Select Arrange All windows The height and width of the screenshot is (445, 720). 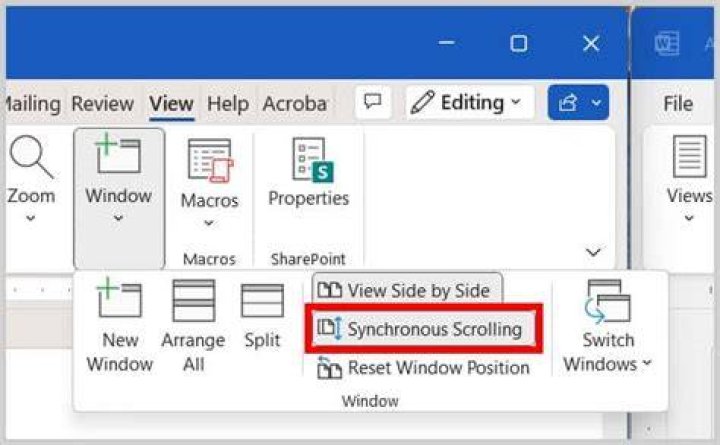(x=193, y=327)
